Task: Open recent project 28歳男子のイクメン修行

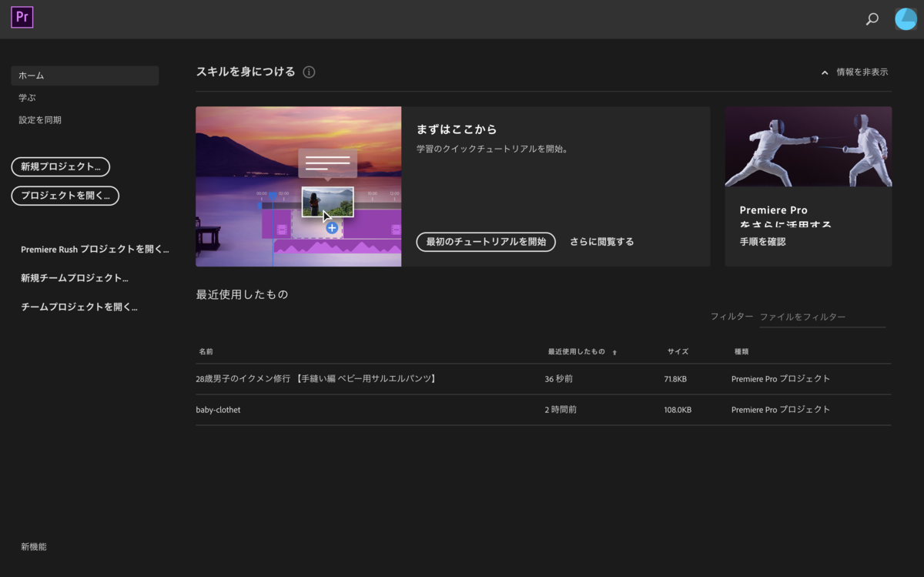Action: [316, 379]
